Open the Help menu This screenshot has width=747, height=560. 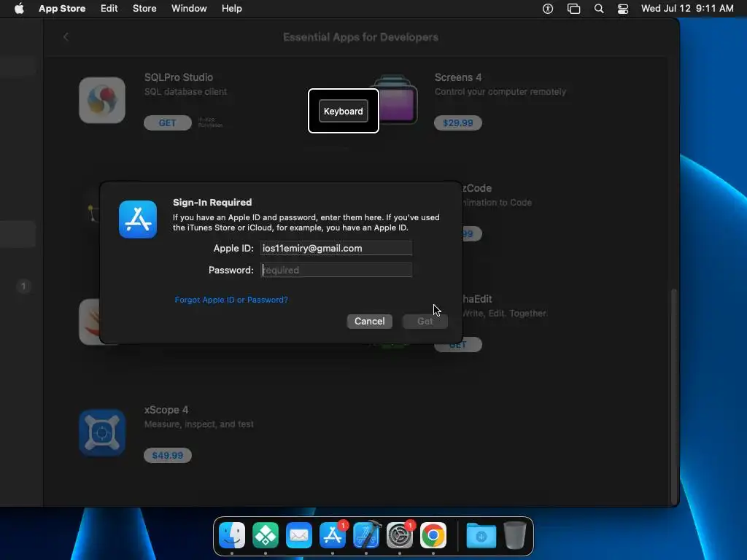(x=231, y=9)
